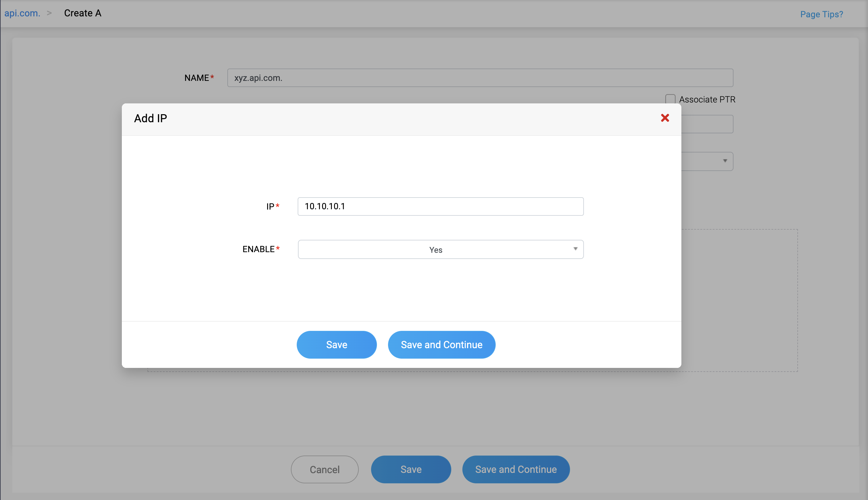Click the ENABLE dropdown arrow
The height and width of the screenshot is (500, 868).
pyautogui.click(x=575, y=249)
